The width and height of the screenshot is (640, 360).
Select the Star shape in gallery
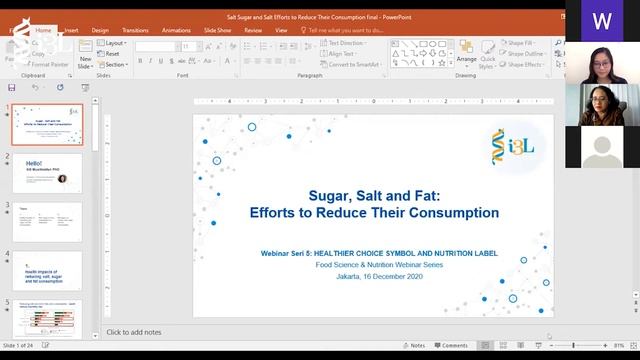442,63
